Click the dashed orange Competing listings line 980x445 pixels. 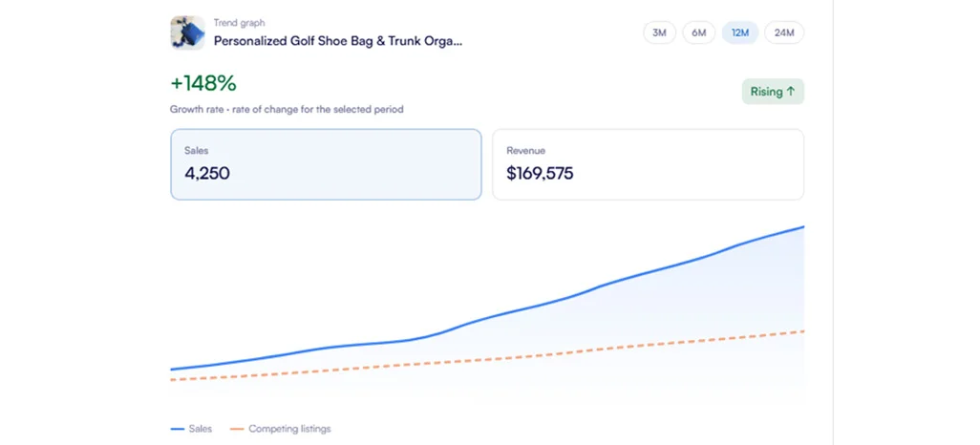coord(487,359)
